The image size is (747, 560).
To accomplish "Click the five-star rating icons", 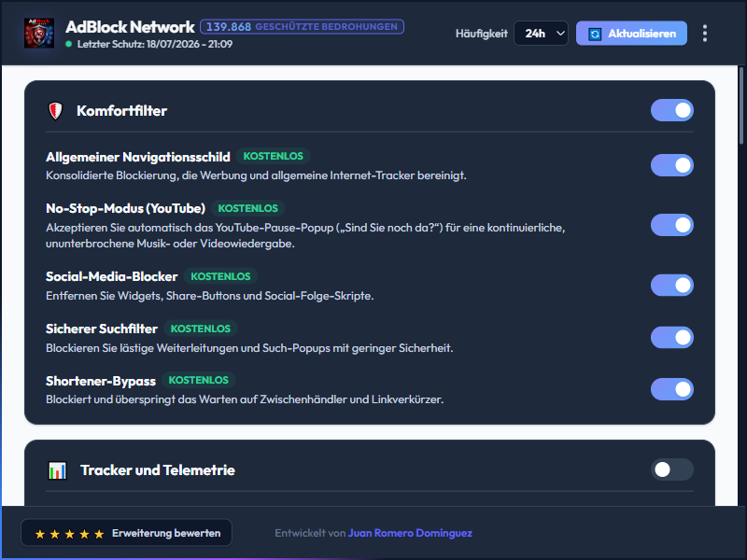I will pos(69,534).
